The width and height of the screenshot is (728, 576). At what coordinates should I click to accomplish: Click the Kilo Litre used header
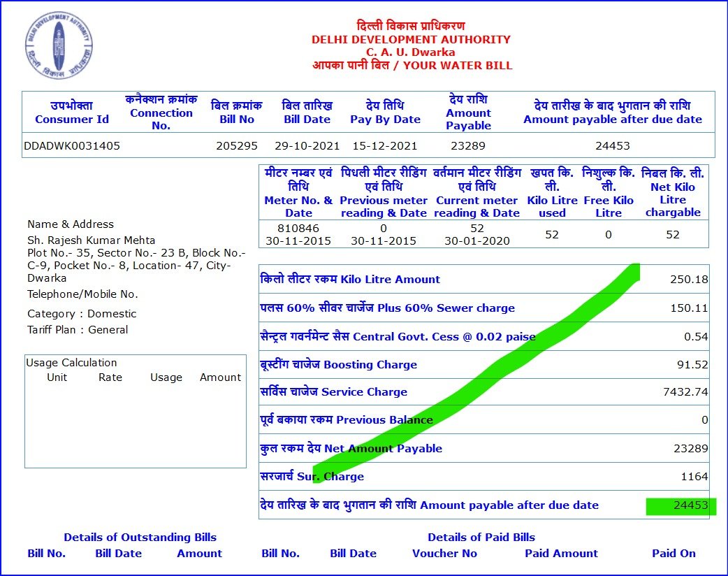(552, 193)
